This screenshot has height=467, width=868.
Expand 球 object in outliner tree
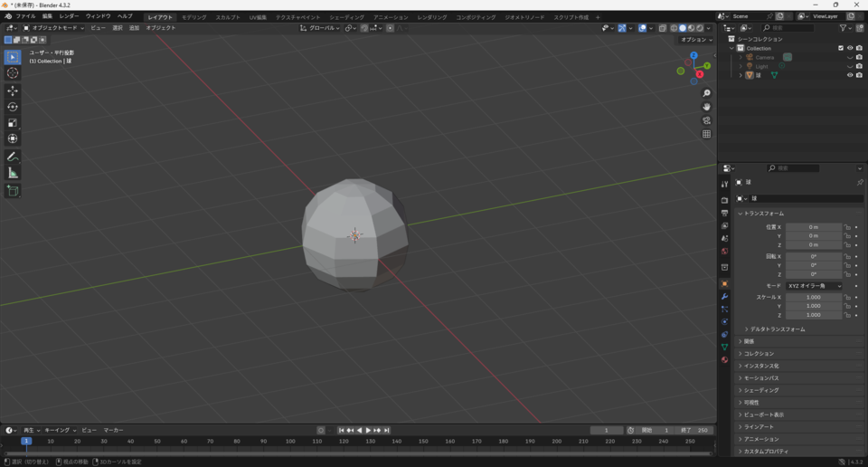(741, 75)
